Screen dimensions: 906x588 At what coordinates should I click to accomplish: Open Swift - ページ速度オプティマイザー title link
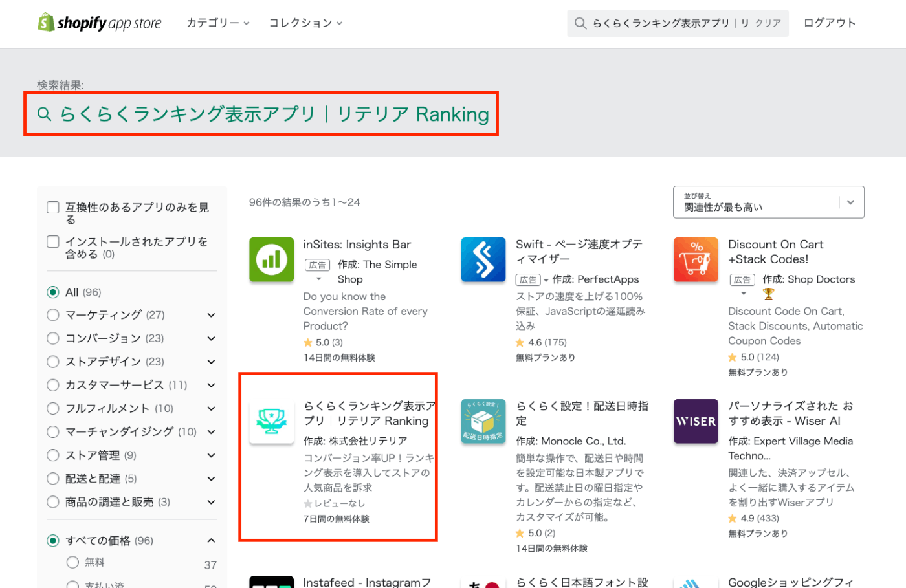point(579,252)
